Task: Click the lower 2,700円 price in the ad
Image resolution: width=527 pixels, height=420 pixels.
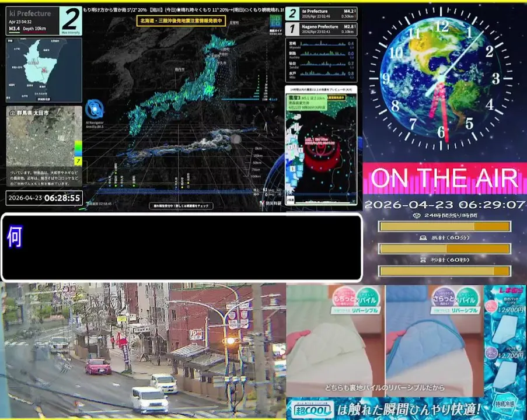Action: point(512,355)
